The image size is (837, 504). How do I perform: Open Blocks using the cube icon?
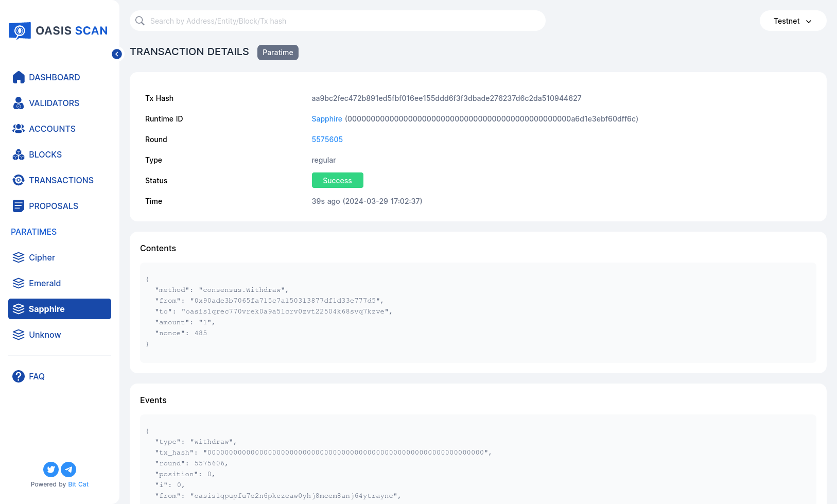(19, 154)
